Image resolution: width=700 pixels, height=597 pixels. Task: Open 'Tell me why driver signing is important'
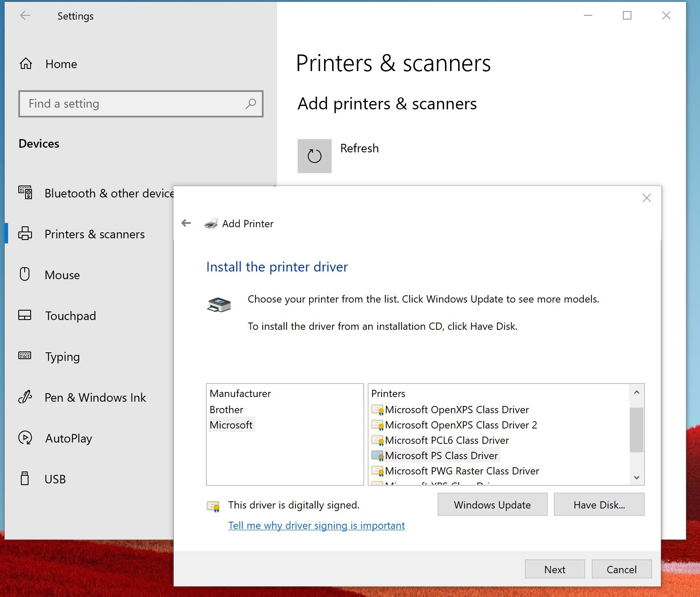coord(316,526)
